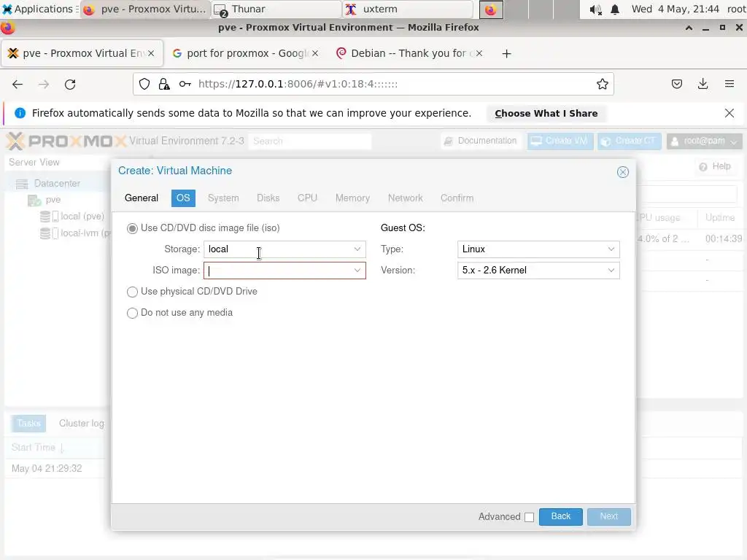747x560 pixels.
Task: Close the Debian Thank you tab
Action: [479, 53]
